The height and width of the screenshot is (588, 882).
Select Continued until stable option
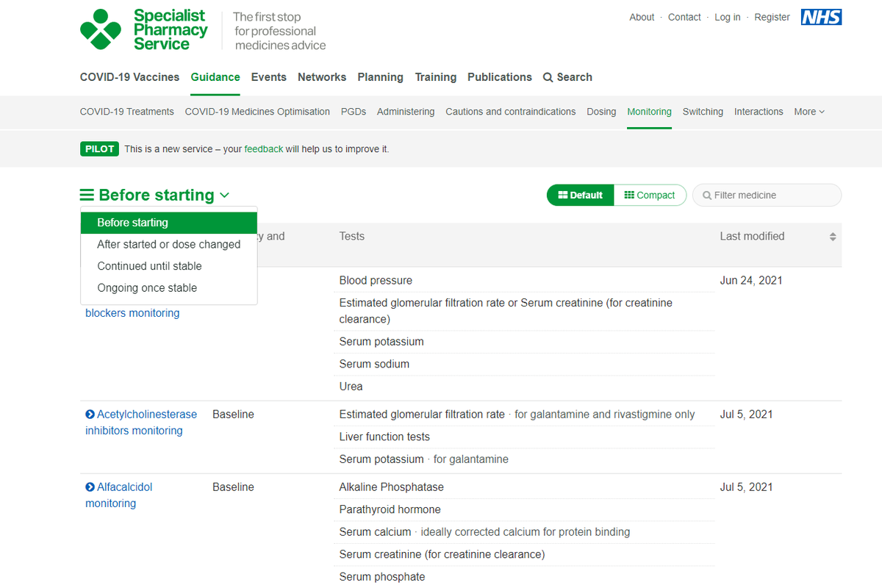169,266
